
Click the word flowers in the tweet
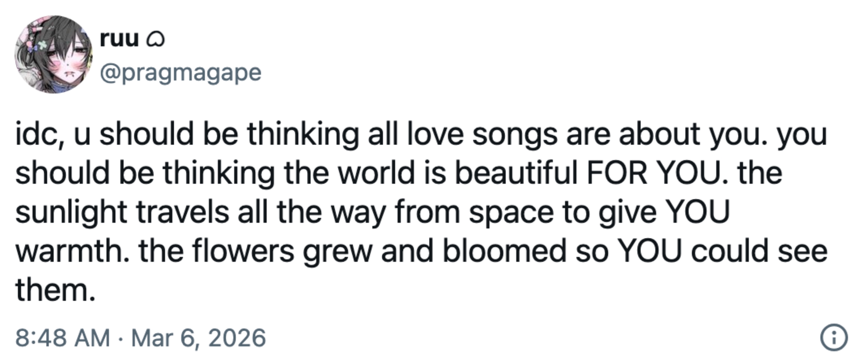click(243, 252)
